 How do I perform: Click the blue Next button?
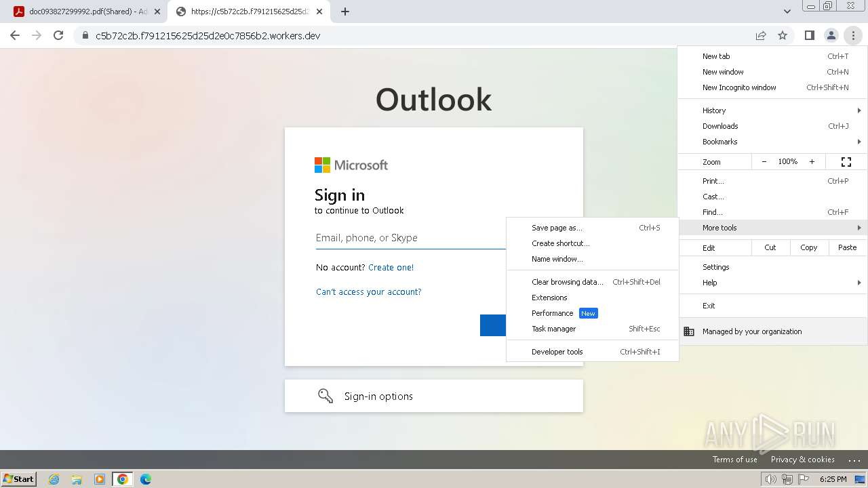click(493, 325)
